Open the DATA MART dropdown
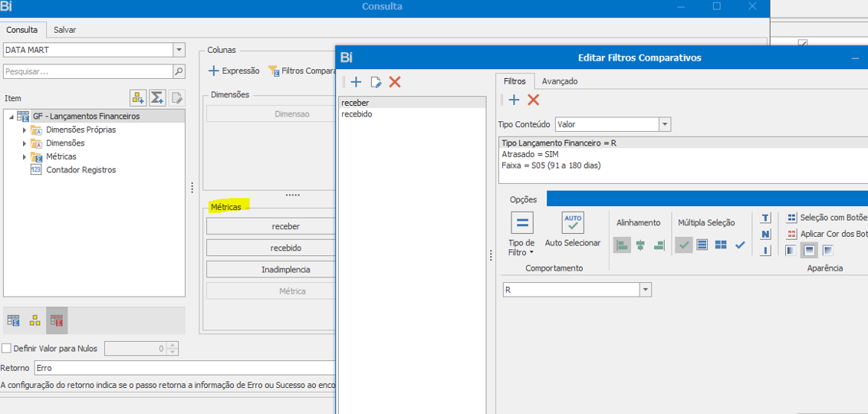The image size is (868, 414). click(x=179, y=50)
